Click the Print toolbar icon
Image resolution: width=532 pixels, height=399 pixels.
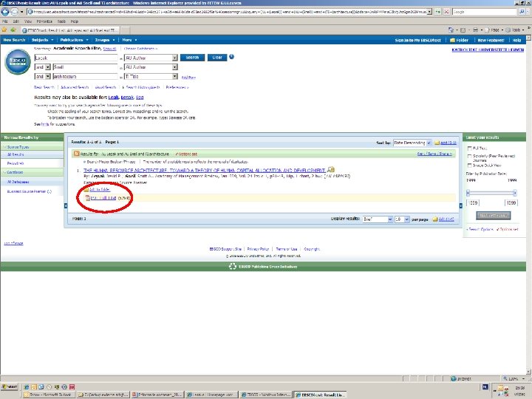[476, 30]
